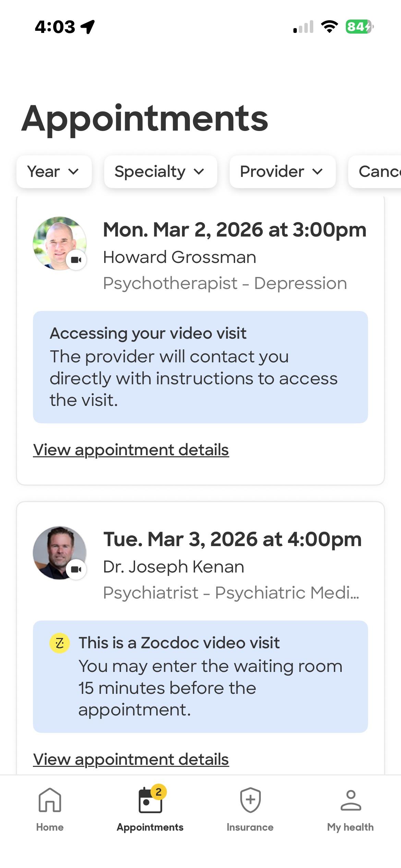Tap the Home house icon
The height and width of the screenshot is (868, 401).
[50, 800]
